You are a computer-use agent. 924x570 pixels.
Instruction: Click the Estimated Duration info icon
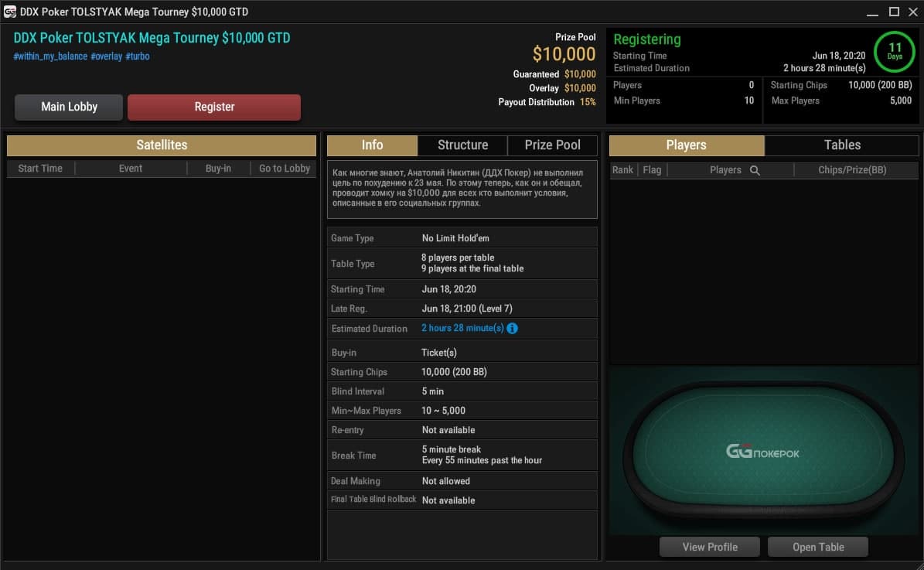point(512,329)
